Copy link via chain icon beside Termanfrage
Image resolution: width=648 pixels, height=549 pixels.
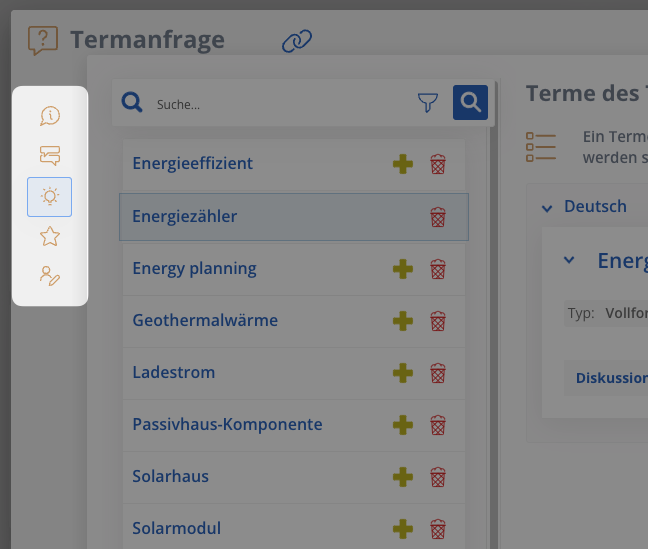point(297,41)
